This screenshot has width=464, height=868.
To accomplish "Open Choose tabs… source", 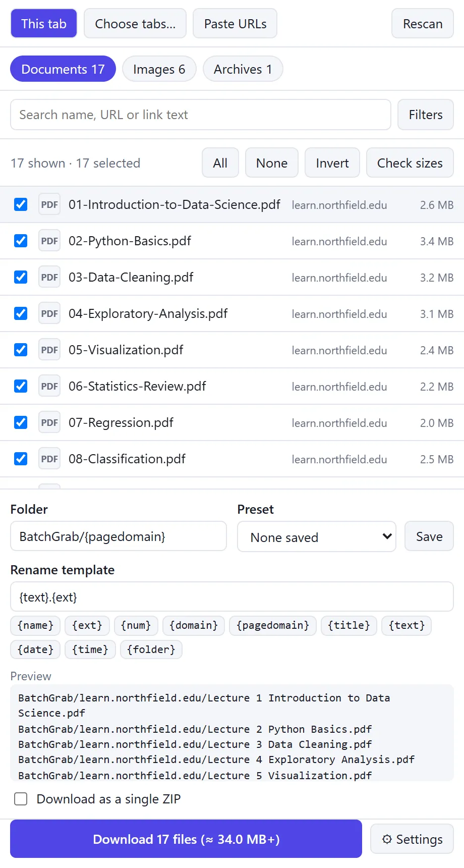I will point(135,24).
